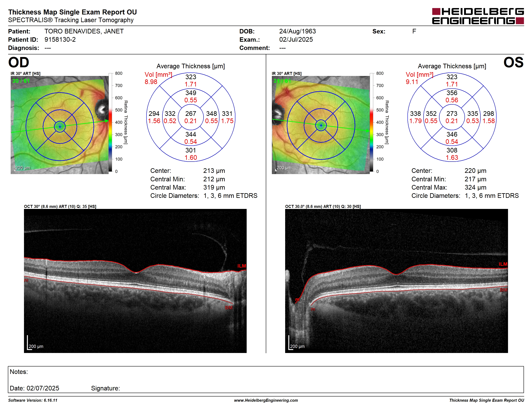Click the Date 02/07/2025 entry
Screen dimensions: 532x411
pyautogui.click(x=34, y=388)
